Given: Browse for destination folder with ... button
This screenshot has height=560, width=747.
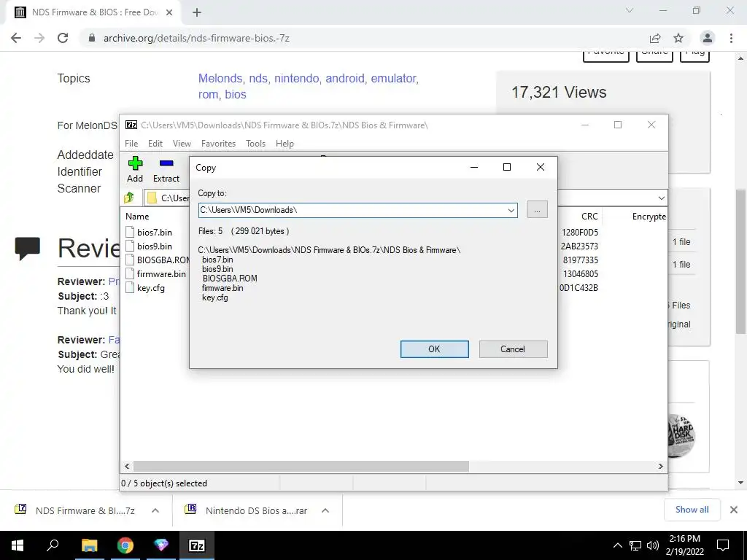Looking at the screenshot, I should point(538,210).
